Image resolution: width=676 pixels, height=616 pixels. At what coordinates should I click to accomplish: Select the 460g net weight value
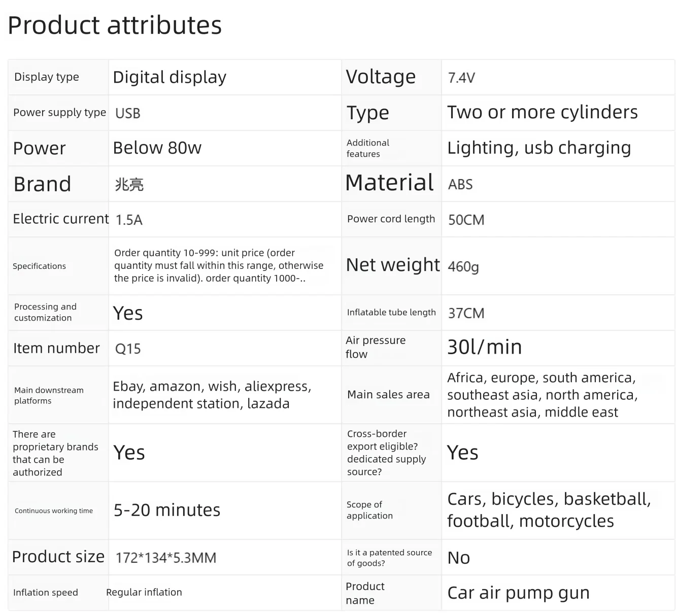[x=463, y=266]
